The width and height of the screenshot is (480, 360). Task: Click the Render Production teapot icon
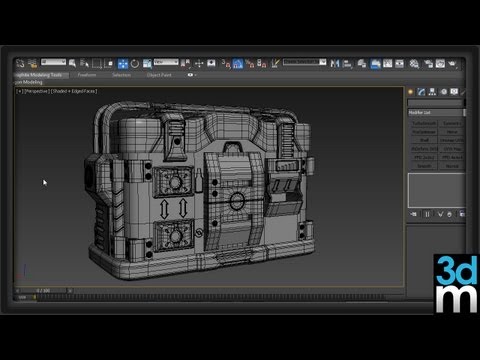(452, 63)
